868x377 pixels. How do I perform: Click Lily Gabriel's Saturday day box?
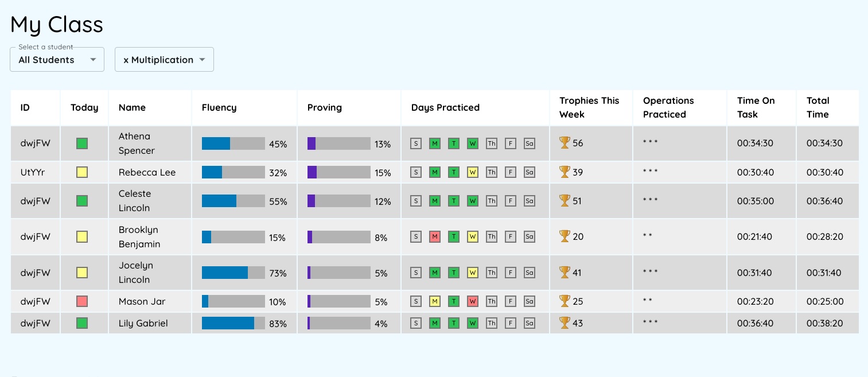[530, 323]
